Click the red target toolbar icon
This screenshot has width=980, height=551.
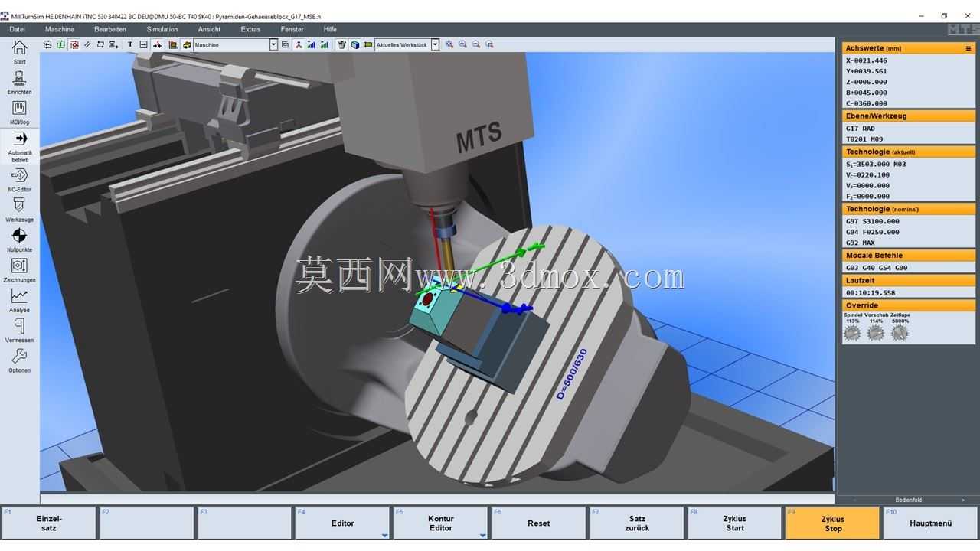pos(74,44)
